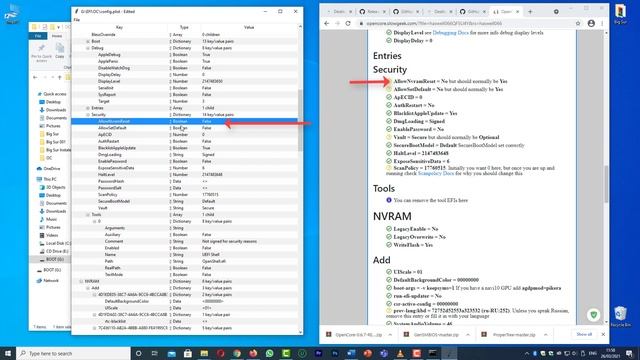This screenshot has width=640, height=360.
Task: Open File tab in File Explorer
Action: click(38, 36)
